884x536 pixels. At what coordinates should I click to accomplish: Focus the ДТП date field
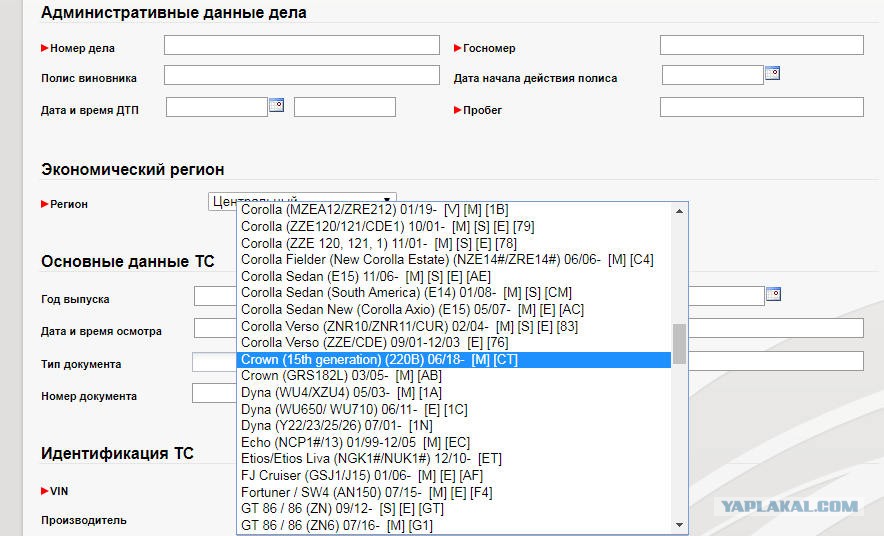point(216,107)
